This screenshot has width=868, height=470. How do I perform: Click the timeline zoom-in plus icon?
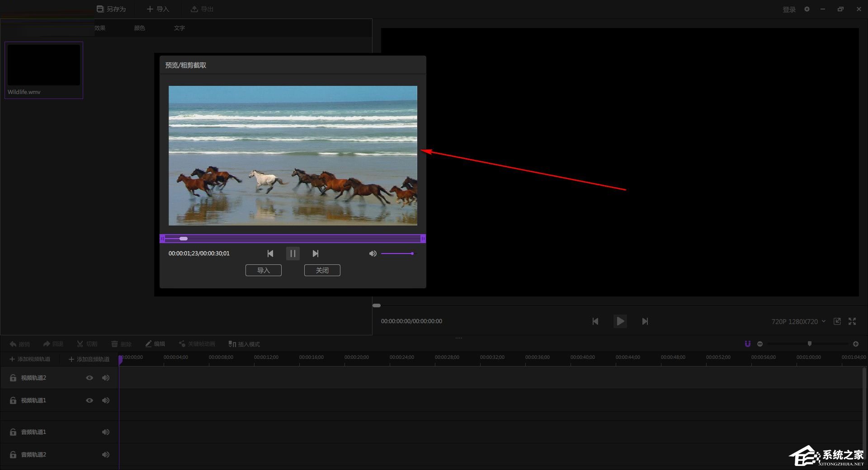coord(856,344)
